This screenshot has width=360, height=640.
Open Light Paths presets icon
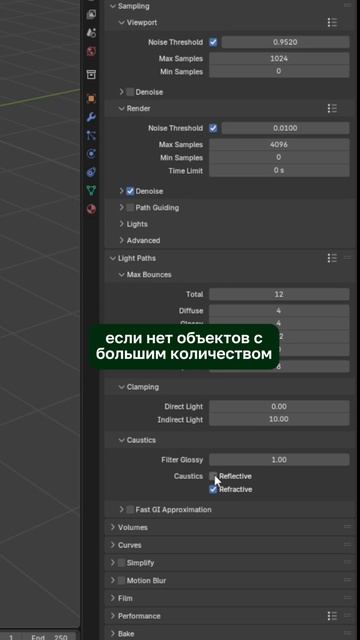(x=332, y=258)
